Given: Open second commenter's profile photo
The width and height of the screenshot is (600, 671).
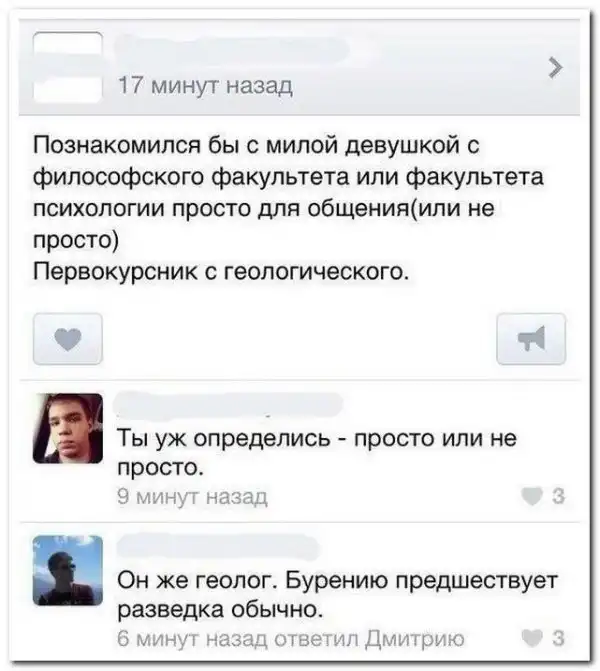Looking at the screenshot, I should [68, 570].
